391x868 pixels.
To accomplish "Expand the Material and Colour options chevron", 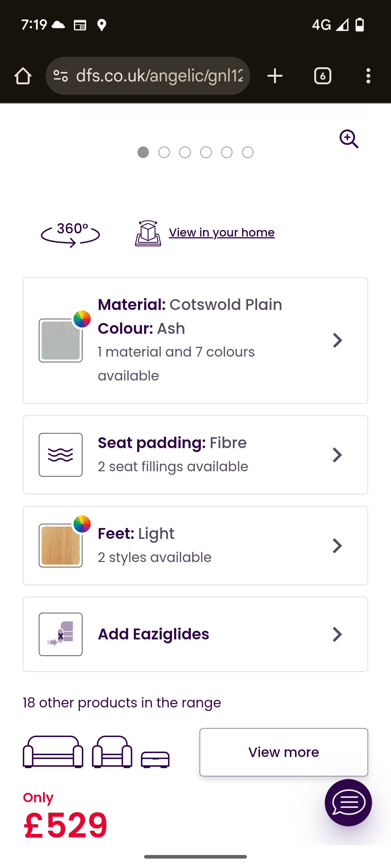I will (337, 340).
